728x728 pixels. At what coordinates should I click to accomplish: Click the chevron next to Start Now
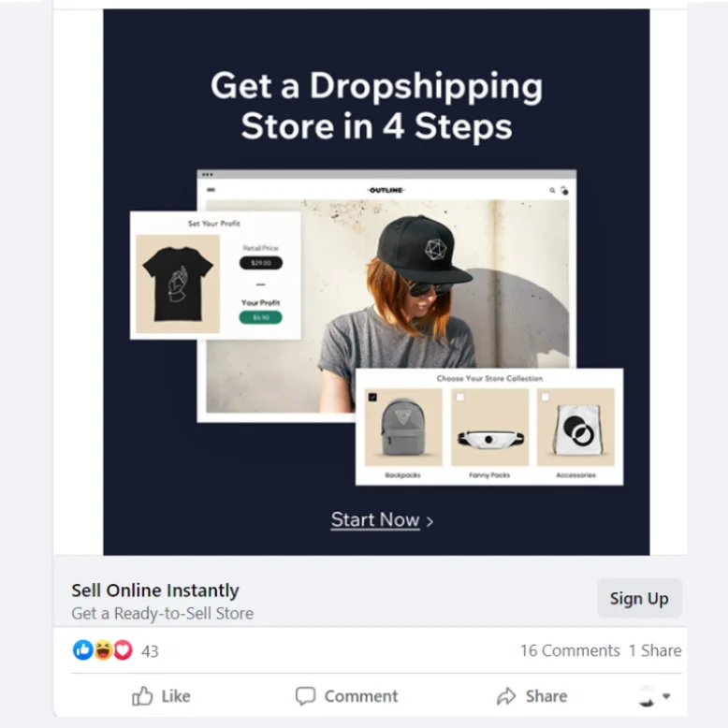coord(430,521)
